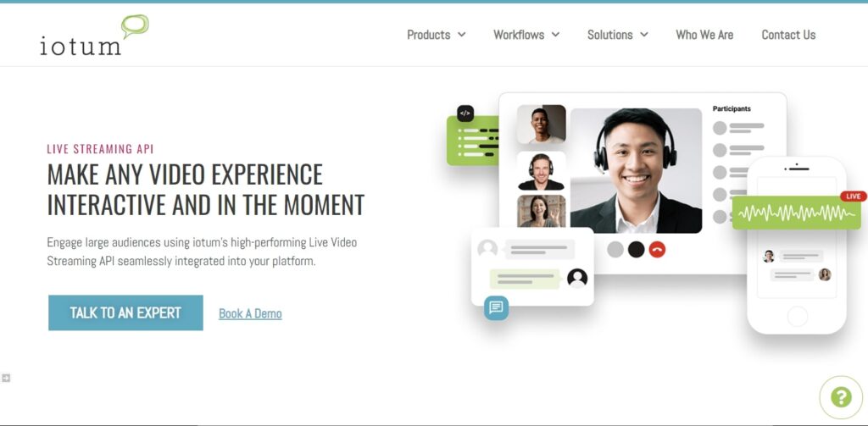Open the Who We Are menu item

(704, 35)
